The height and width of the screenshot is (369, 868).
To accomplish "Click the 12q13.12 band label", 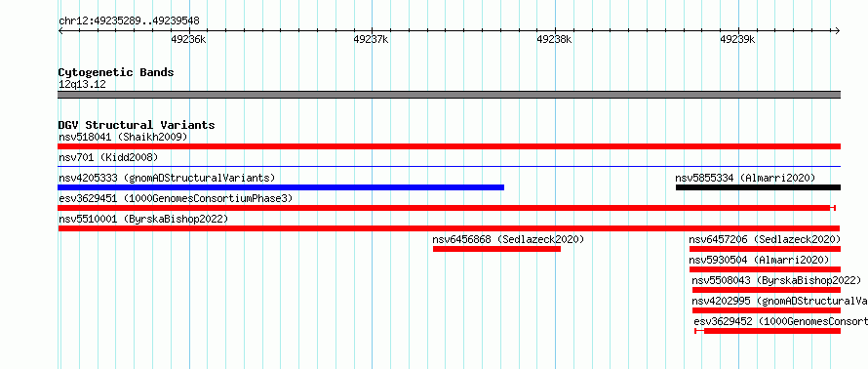I will coord(82,85).
